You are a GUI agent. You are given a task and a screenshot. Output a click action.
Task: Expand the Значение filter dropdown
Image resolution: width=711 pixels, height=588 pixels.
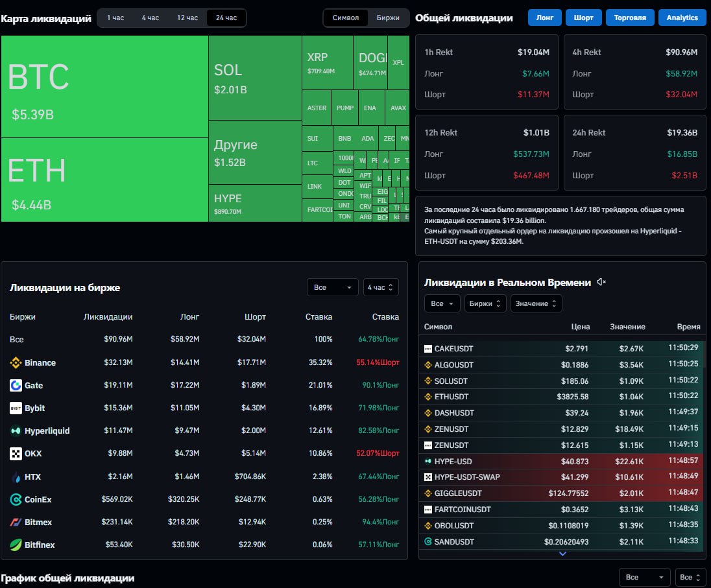tap(536, 303)
